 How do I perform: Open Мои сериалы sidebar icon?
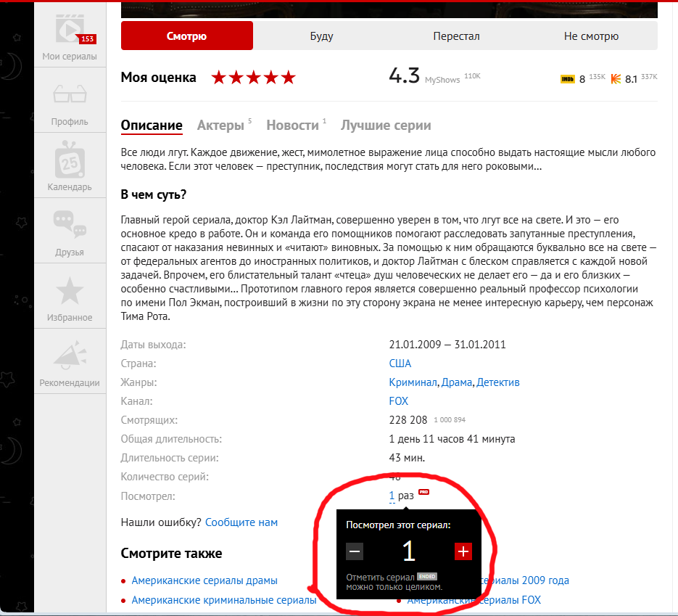click(x=70, y=30)
